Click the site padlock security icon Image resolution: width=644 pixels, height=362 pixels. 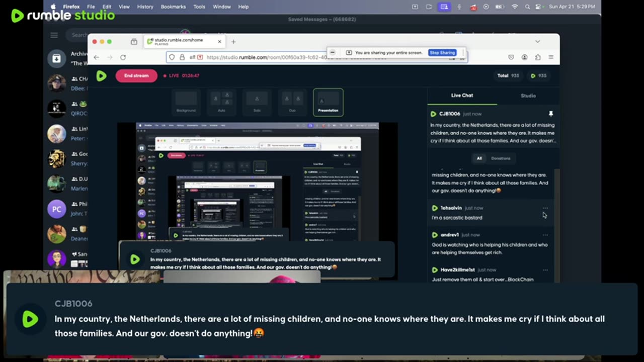coord(182,57)
